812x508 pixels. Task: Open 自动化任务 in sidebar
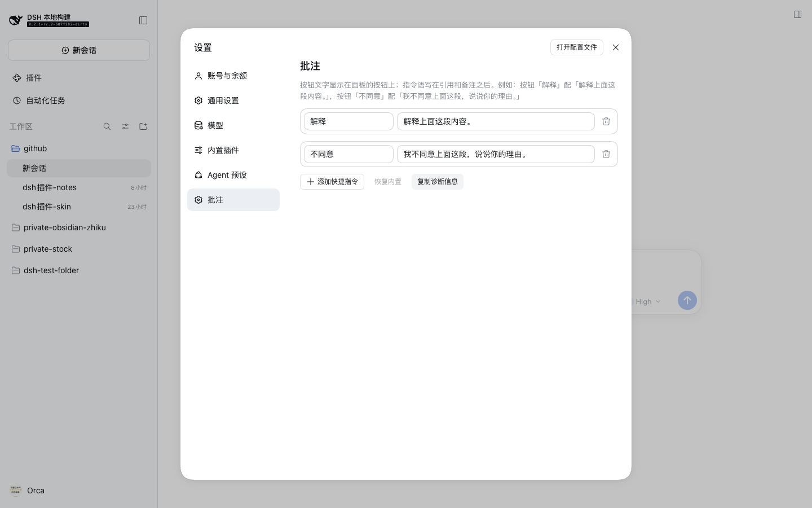79,100
